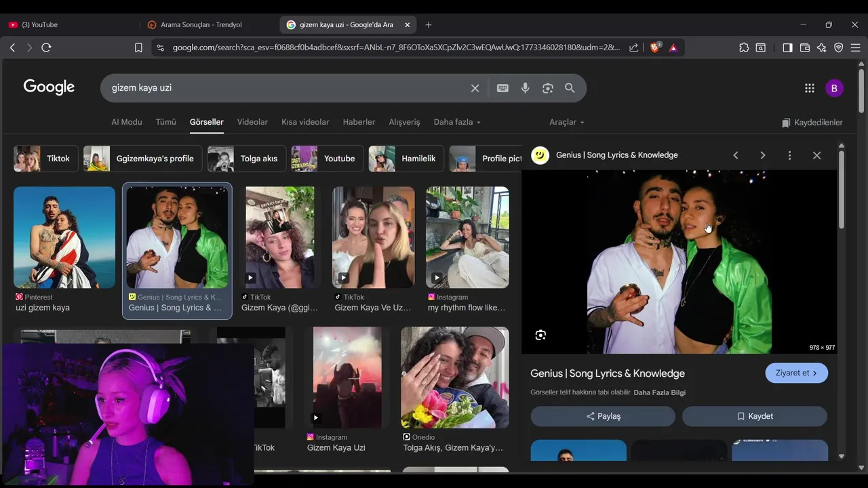Open TikTok Gizem Kaya Ve Uz thumbnail
This screenshot has width=868, height=488.
pos(374,237)
